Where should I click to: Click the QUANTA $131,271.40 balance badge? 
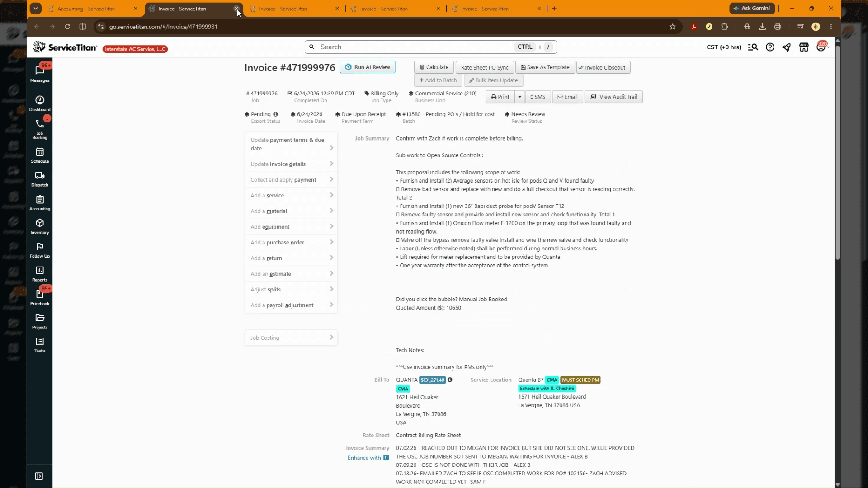coord(433,380)
